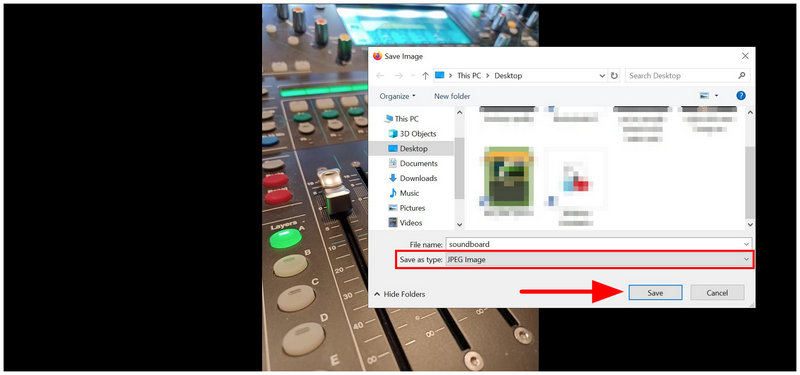Click the Firefox icon in the title bar
Image resolution: width=800 pixels, height=375 pixels.
(378, 56)
